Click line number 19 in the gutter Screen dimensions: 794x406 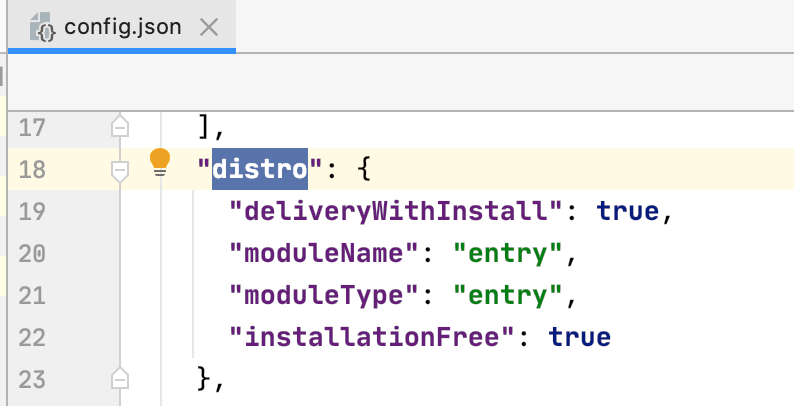[32, 211]
